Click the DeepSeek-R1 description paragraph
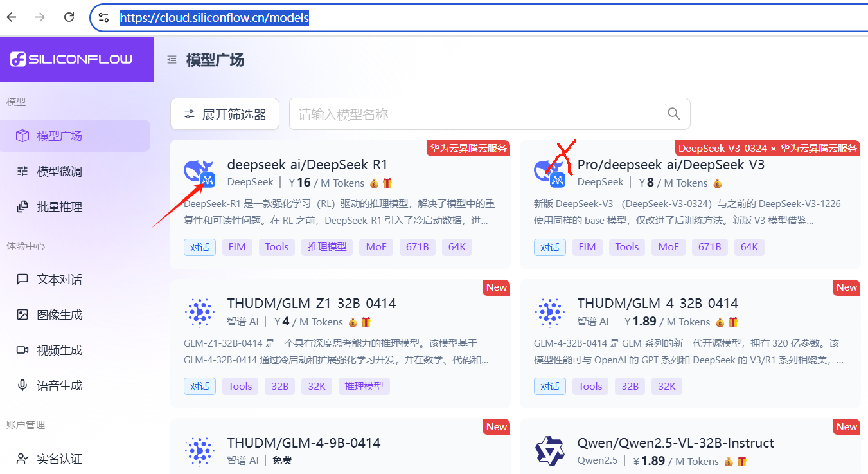868x474 pixels. tap(339, 212)
